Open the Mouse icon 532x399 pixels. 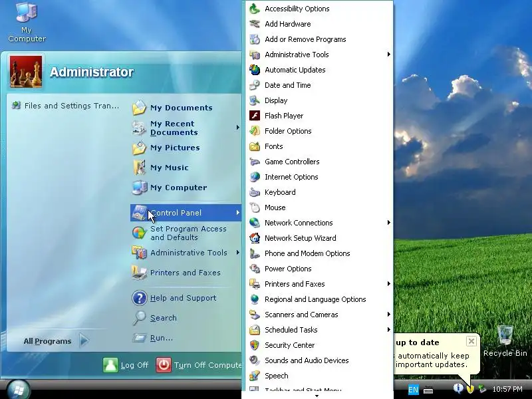coord(255,207)
